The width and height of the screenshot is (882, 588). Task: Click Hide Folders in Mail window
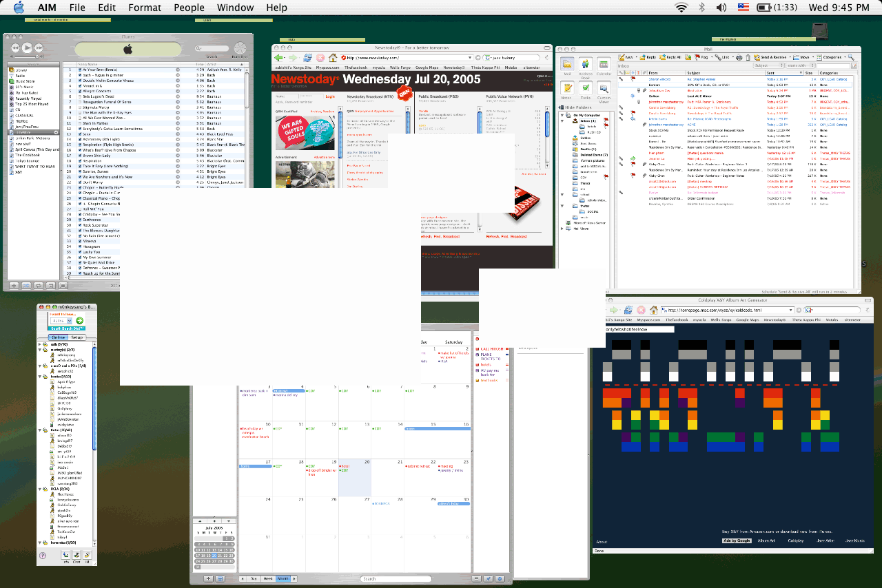coord(575,107)
